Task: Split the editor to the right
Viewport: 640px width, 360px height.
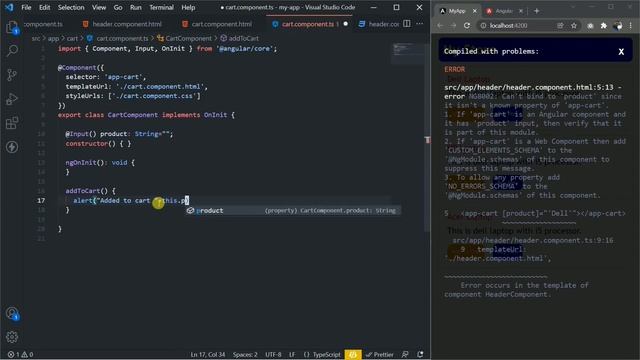Action: pos(407,24)
